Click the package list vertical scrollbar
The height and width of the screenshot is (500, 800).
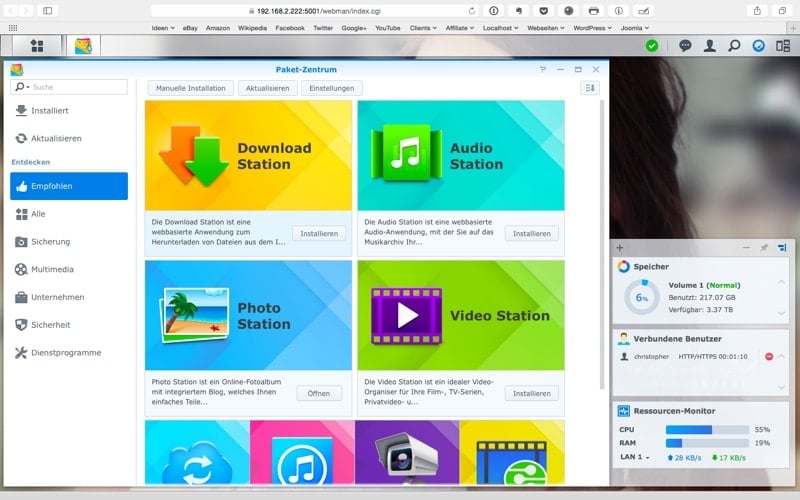point(602,245)
